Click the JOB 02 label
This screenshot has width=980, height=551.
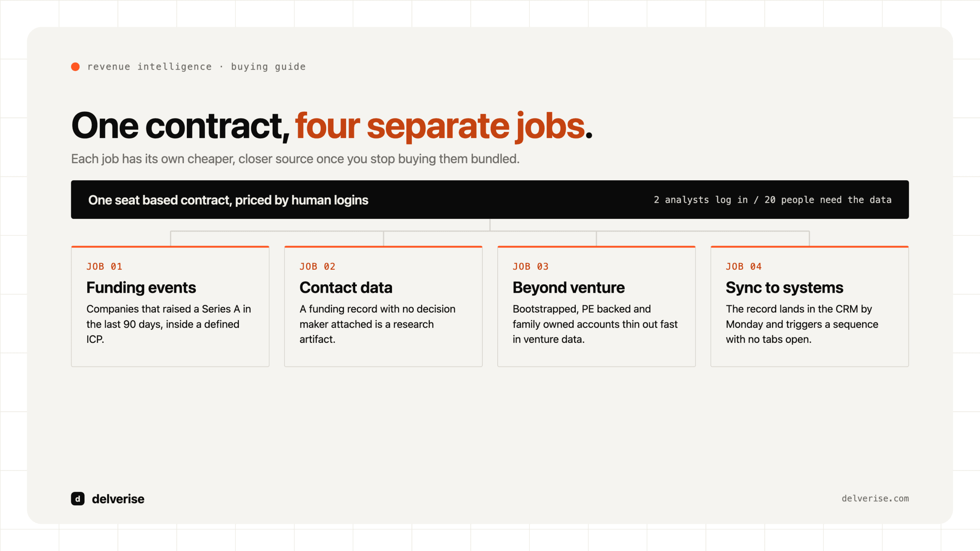coord(317,267)
